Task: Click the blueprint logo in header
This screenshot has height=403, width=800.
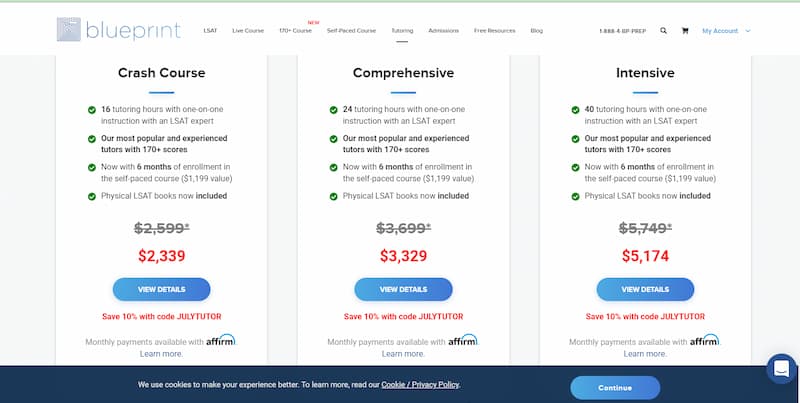Action: (118, 30)
